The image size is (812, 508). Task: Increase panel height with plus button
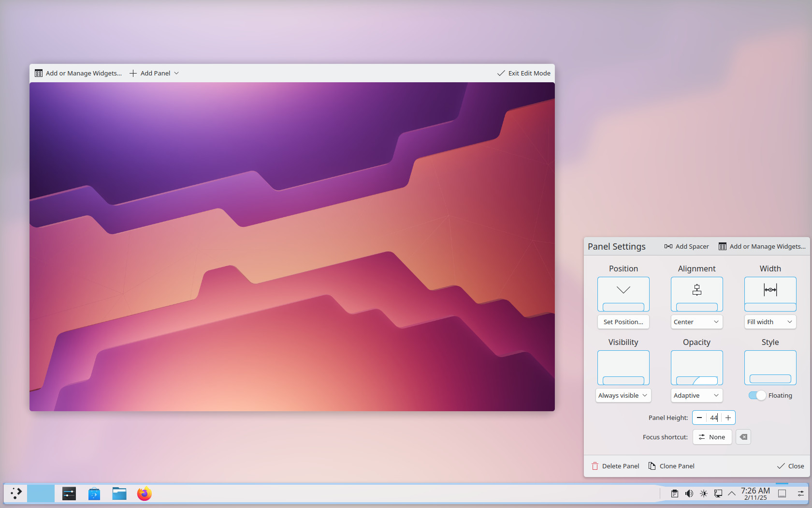[728, 418]
